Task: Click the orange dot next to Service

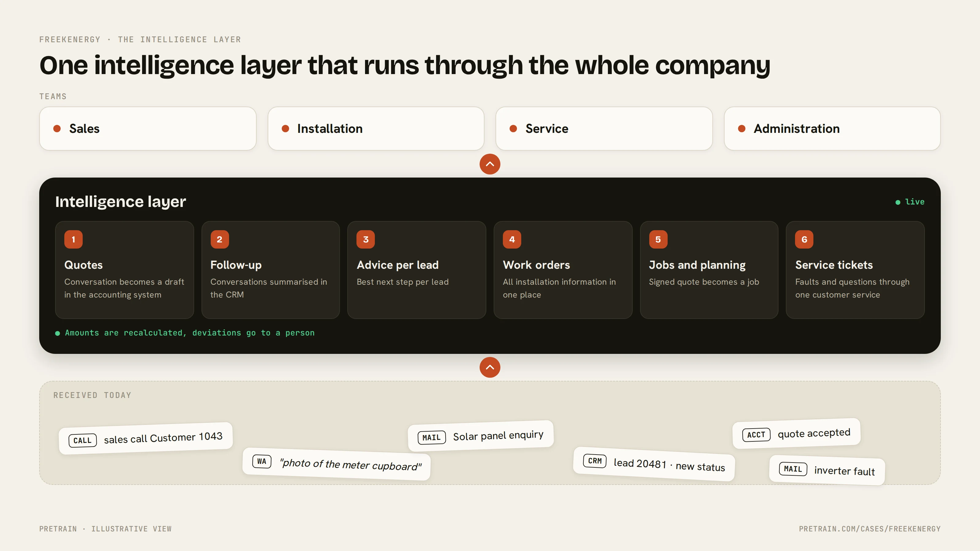Action: [x=513, y=129]
